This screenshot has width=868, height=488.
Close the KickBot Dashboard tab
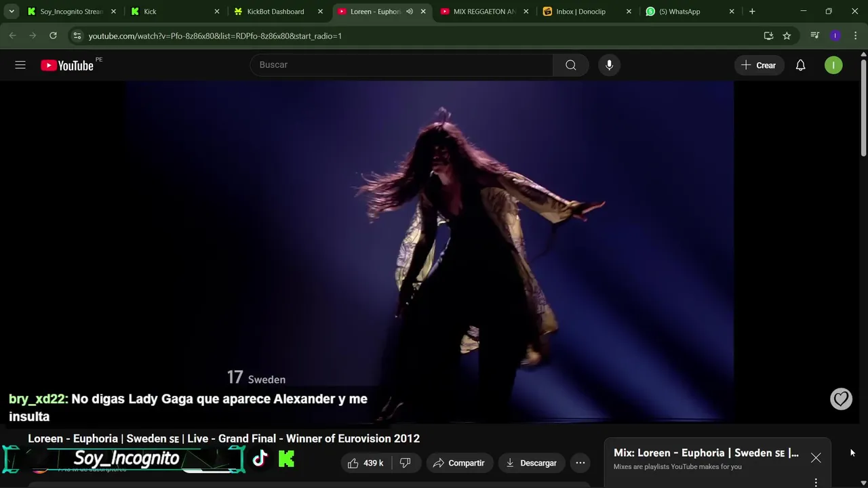coord(320,12)
